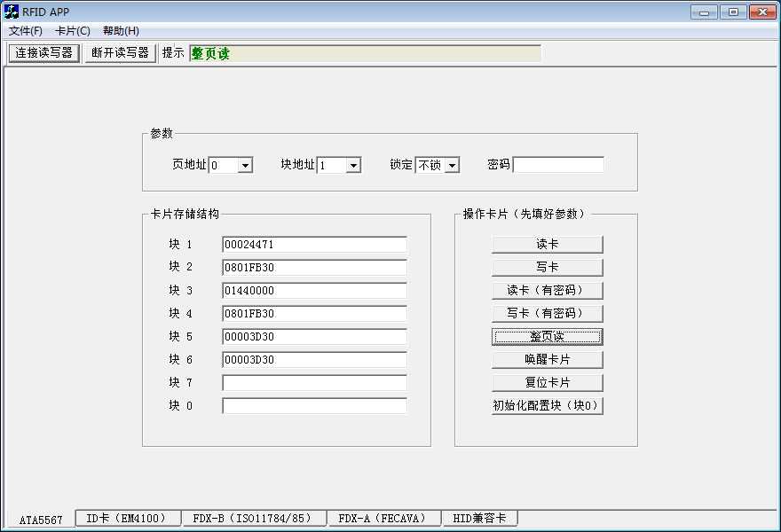Click the 卡片存储结构 group title

pyautogui.click(x=185, y=214)
